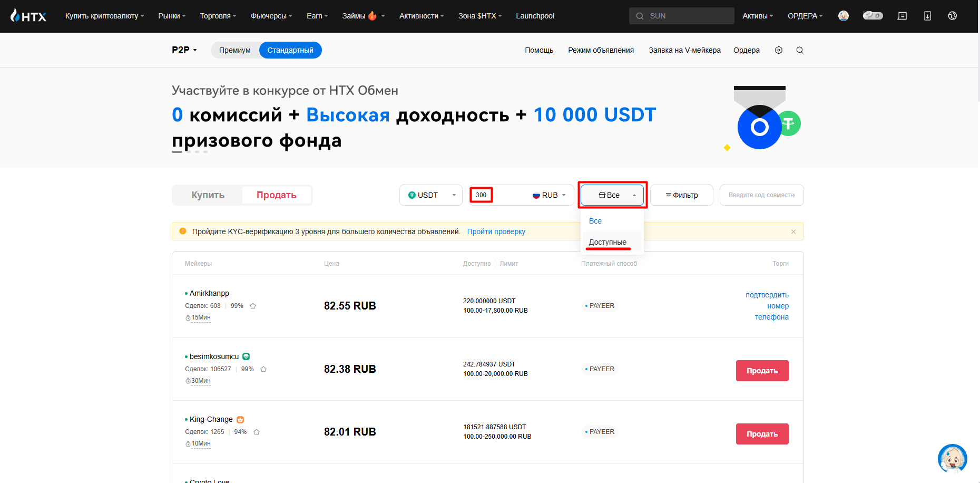Open King-Change maker profile
Screen dimensions: 980x483
211,419
